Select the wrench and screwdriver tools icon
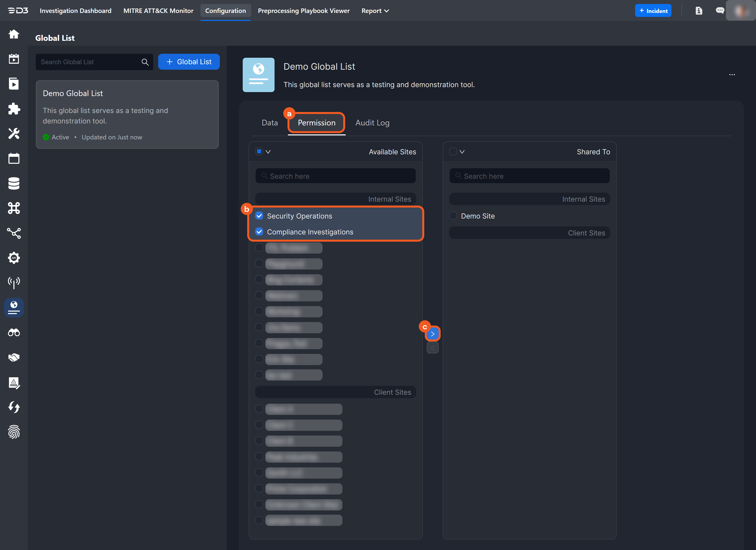This screenshot has width=756, height=550. tap(14, 133)
